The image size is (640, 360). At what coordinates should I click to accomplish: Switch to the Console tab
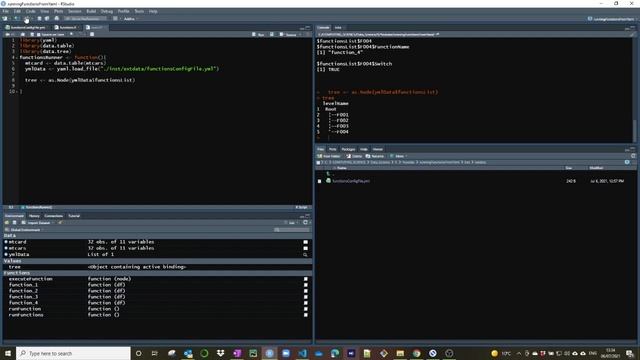(x=323, y=27)
